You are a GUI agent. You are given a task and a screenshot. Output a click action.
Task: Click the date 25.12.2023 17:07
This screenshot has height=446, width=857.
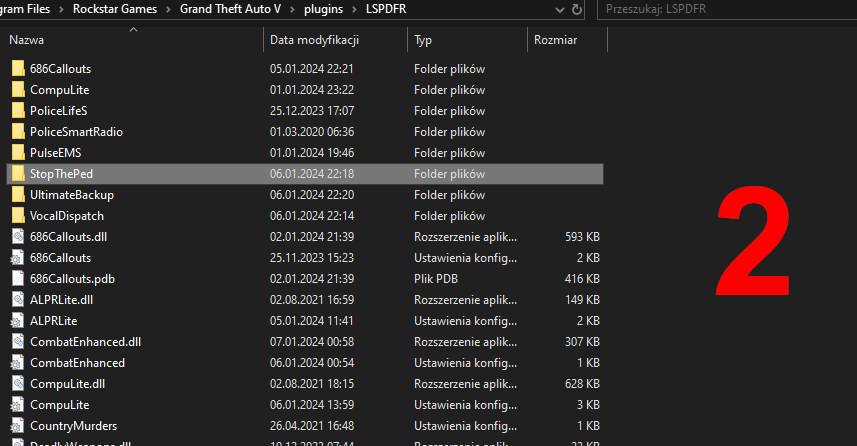coord(312,111)
